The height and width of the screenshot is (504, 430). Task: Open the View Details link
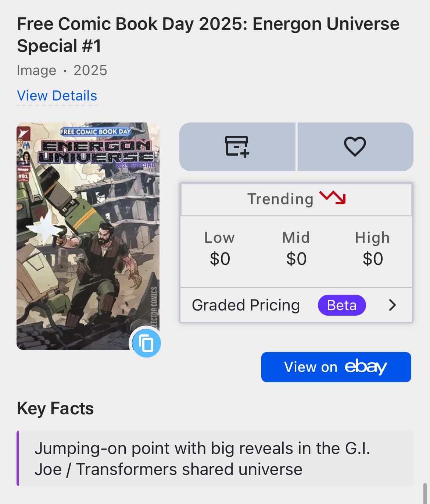click(57, 96)
